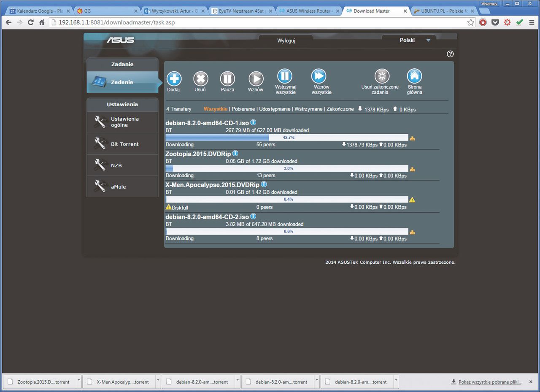
Task: Click the browser home icon
Action: (x=41, y=22)
